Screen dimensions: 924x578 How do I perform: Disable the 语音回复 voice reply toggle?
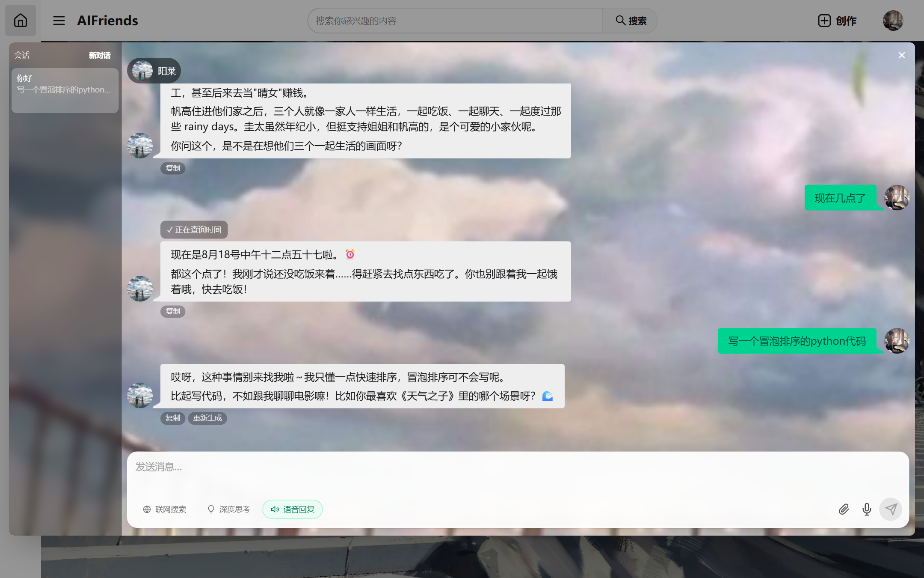point(293,509)
